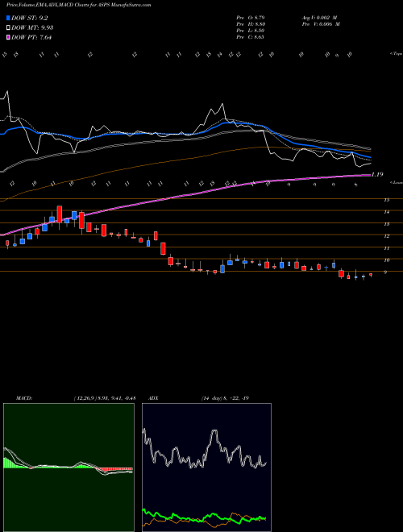Click the price axis label 9
Viewport: 403px width, 532px height.
(x=385, y=272)
